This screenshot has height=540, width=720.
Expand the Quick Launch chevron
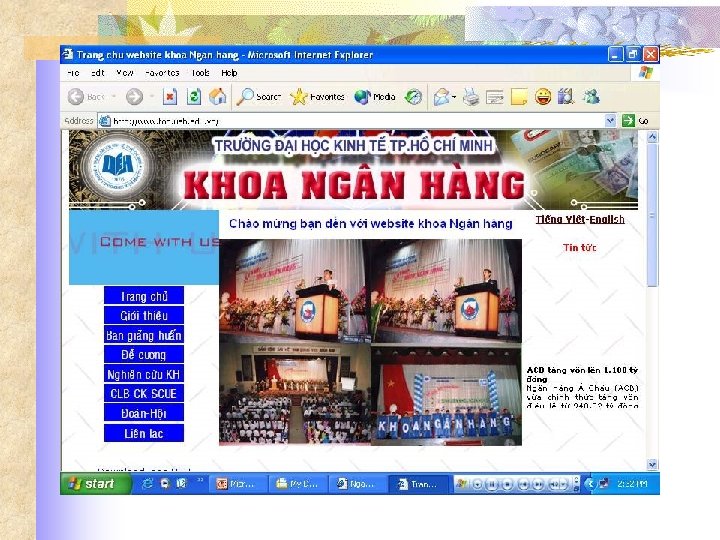tap(200, 480)
